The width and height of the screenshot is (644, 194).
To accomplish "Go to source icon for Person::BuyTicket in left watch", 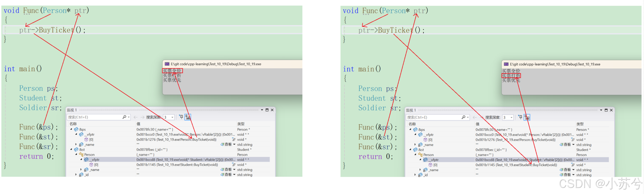I will pos(234,139).
